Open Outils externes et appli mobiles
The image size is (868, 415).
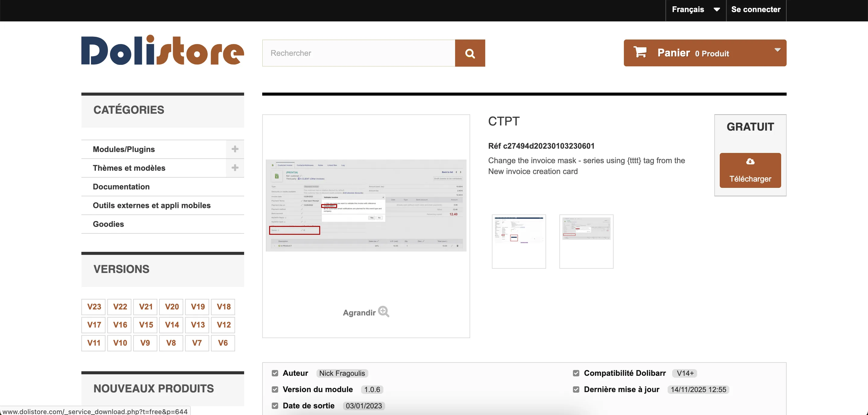point(152,205)
